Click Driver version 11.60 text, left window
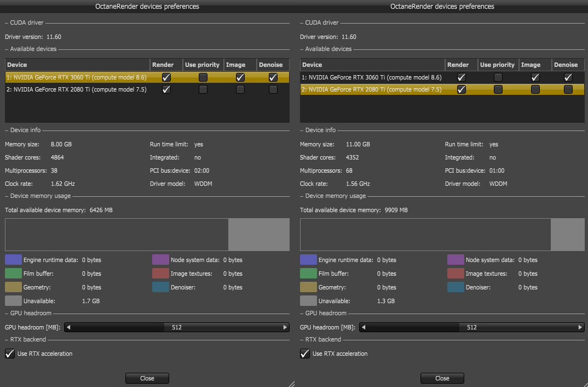Viewport: 588px width, 387px height. (33, 37)
